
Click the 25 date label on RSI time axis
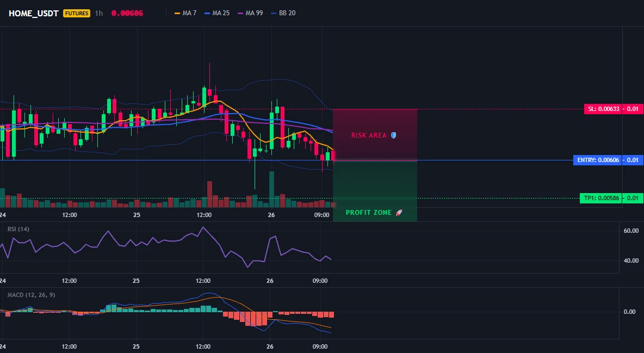pos(136,281)
